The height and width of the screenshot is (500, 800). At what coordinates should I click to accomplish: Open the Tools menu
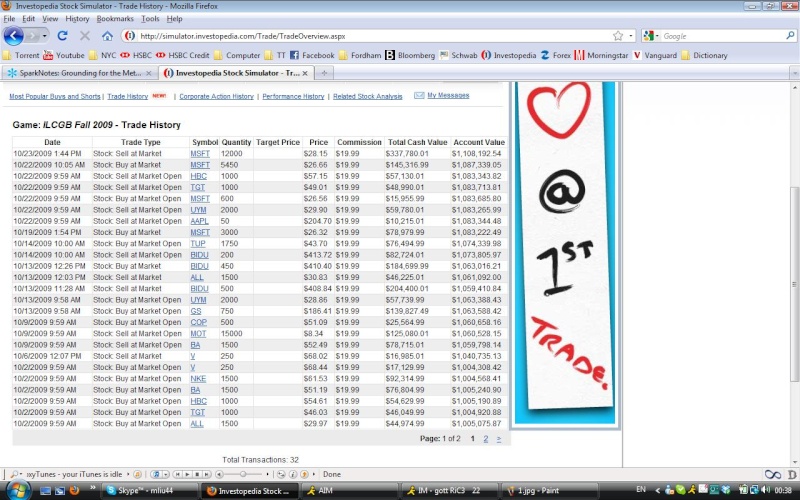coord(150,19)
